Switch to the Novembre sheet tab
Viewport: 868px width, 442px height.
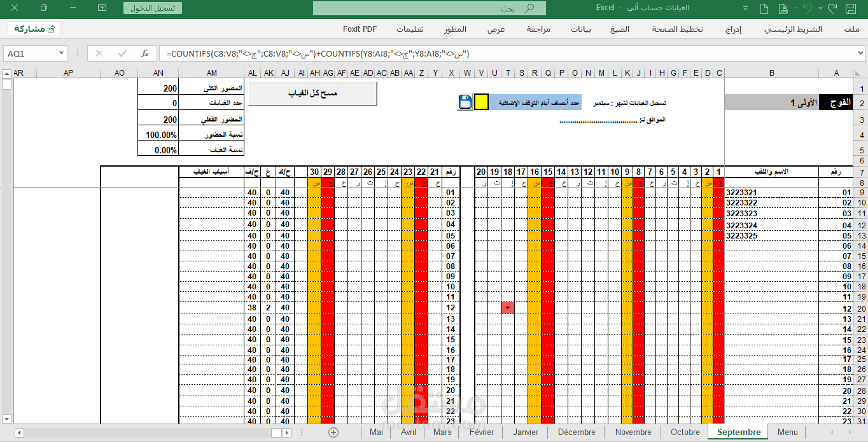click(633, 432)
